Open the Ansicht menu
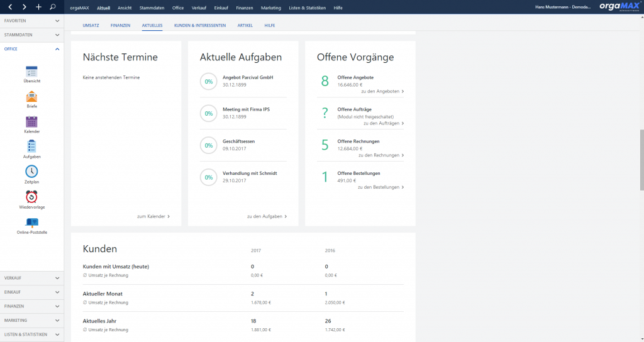The width and height of the screenshot is (644, 342). tap(125, 8)
